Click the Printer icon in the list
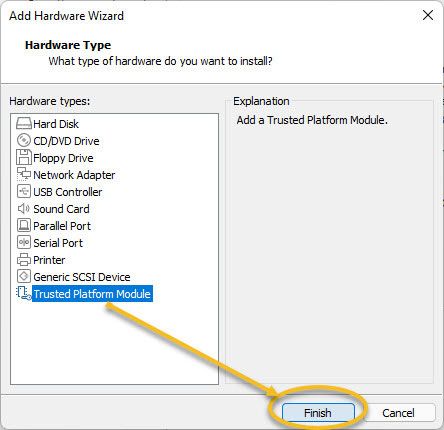444x430 pixels. [x=24, y=260]
